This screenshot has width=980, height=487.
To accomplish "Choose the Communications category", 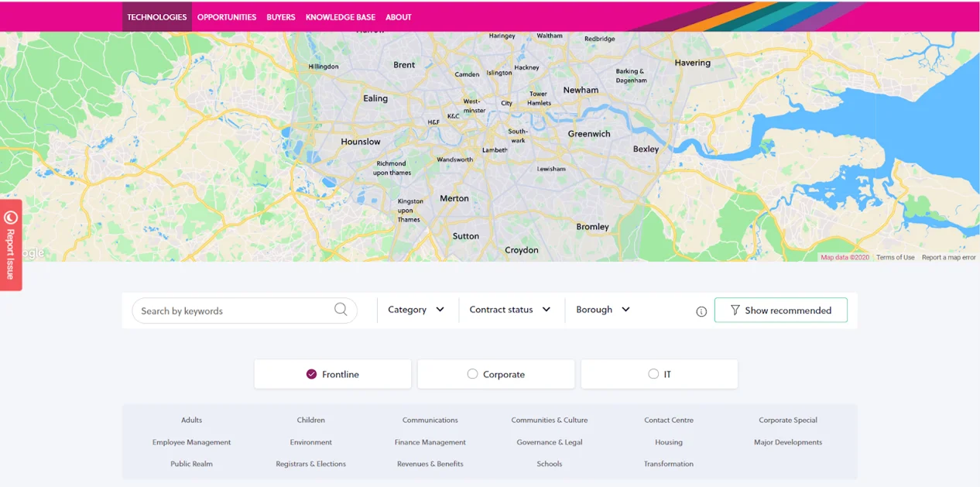I will [430, 420].
